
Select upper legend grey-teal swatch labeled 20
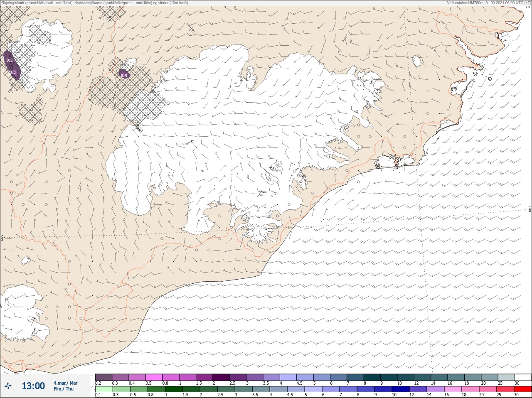click(x=489, y=377)
